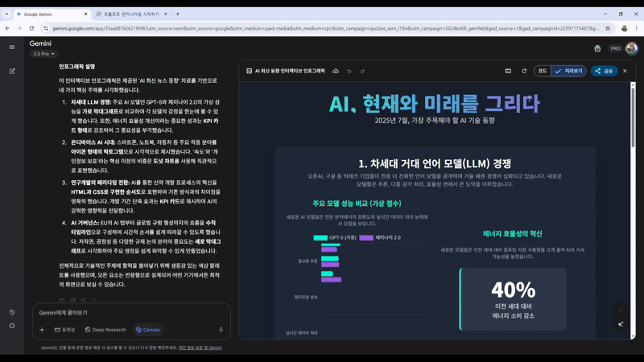
Task: Close the Google Gemini tab
Action: (85, 14)
